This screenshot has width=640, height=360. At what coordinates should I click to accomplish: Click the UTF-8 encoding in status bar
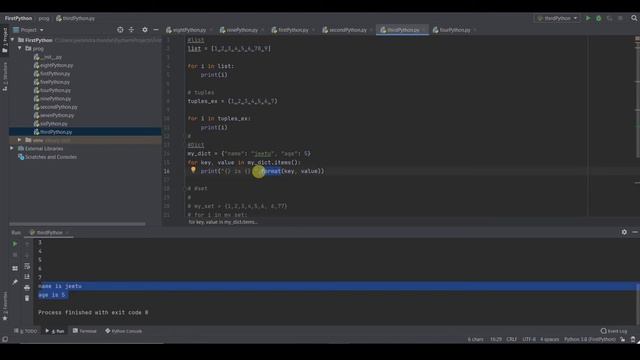[x=529, y=340]
